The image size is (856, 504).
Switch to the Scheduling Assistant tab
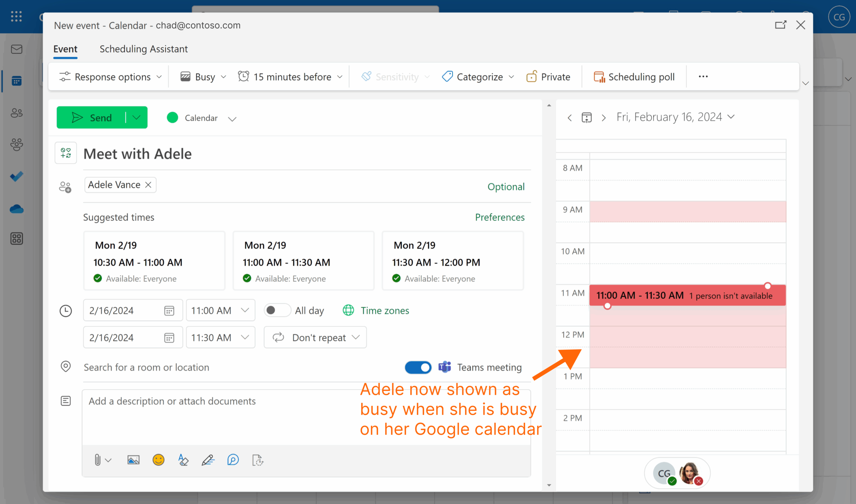point(144,49)
